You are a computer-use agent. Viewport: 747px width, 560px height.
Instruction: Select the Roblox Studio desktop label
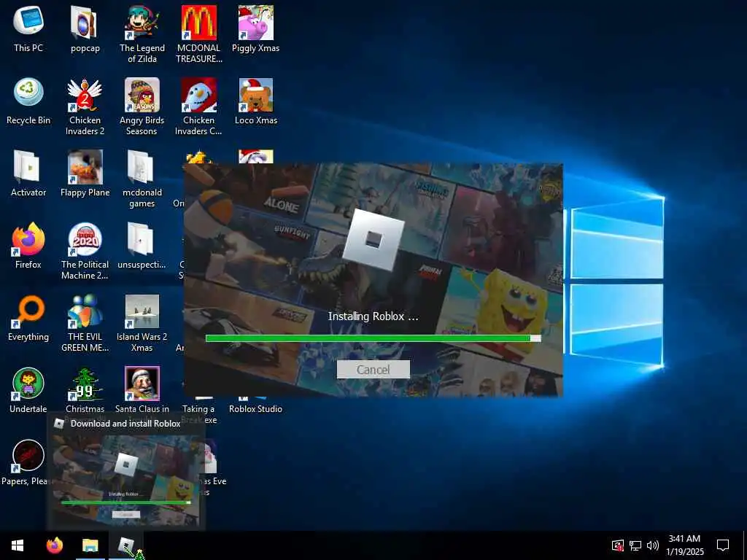pyautogui.click(x=255, y=409)
